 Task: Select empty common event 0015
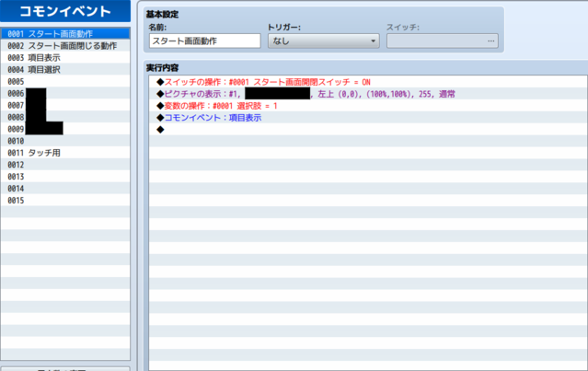65,201
